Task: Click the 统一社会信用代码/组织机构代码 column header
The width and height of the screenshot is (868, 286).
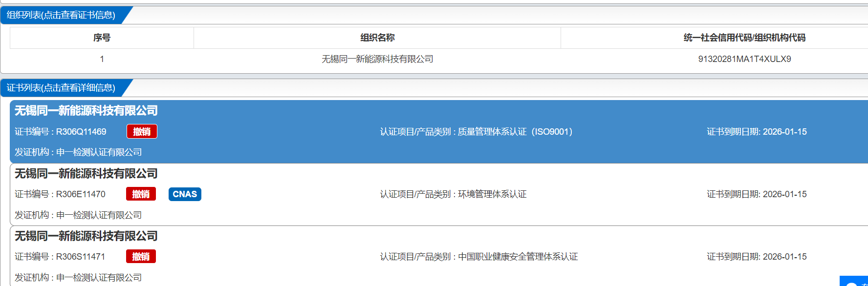Action: click(744, 38)
